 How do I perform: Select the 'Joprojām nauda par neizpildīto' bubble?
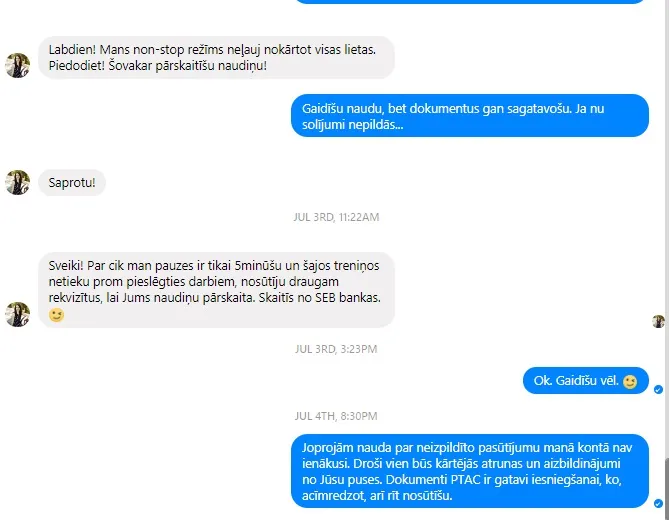click(470, 471)
